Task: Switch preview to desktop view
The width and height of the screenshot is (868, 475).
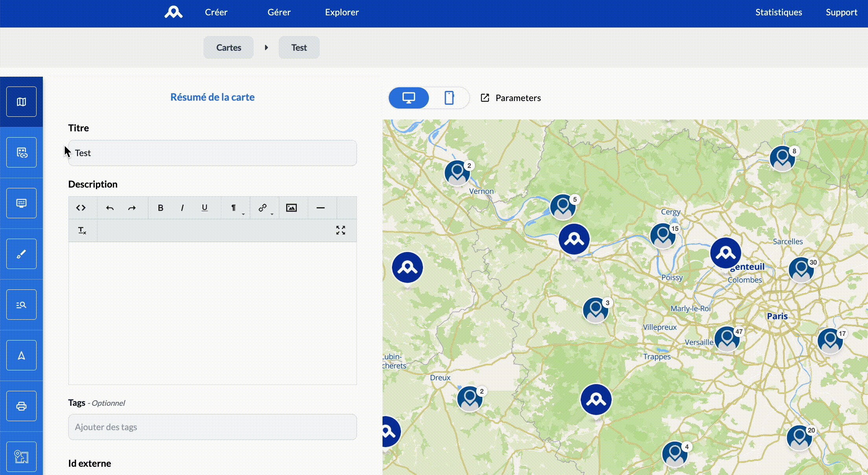Action: [x=409, y=98]
